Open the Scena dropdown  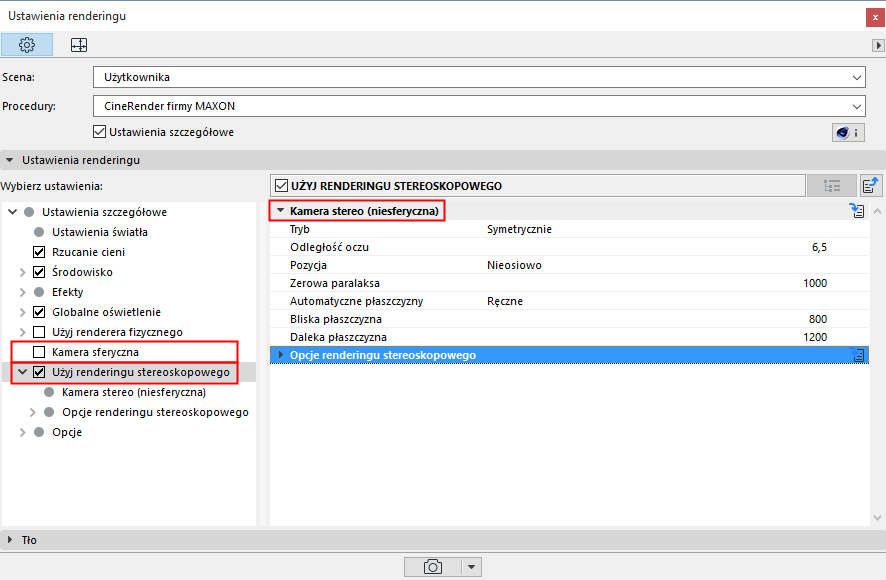pos(479,77)
